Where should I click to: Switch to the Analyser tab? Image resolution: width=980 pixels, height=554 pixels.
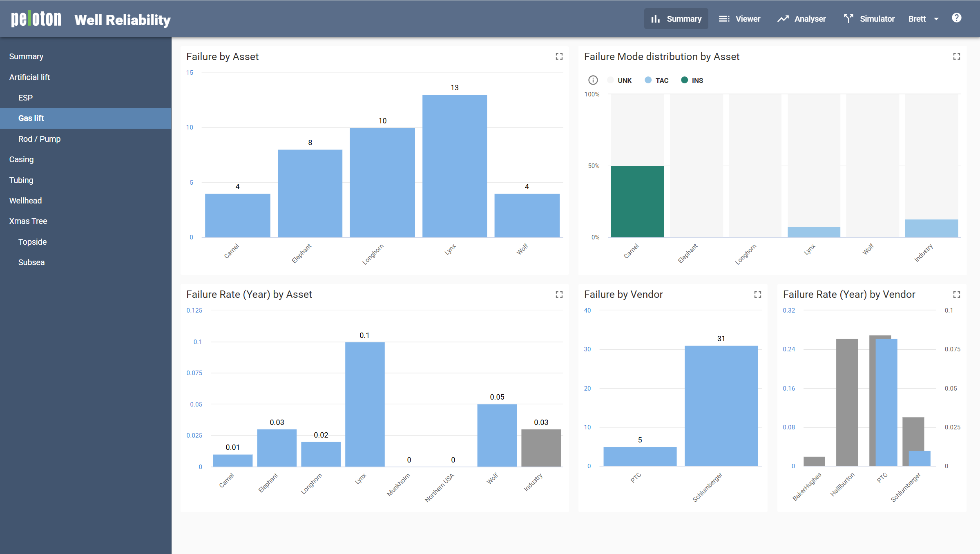[801, 19]
